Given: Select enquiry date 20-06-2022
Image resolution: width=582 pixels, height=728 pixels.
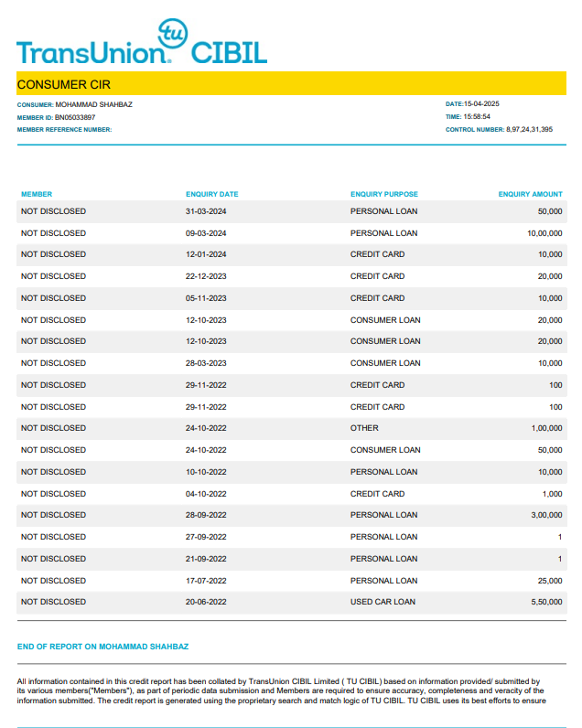Looking at the screenshot, I should (206, 602).
